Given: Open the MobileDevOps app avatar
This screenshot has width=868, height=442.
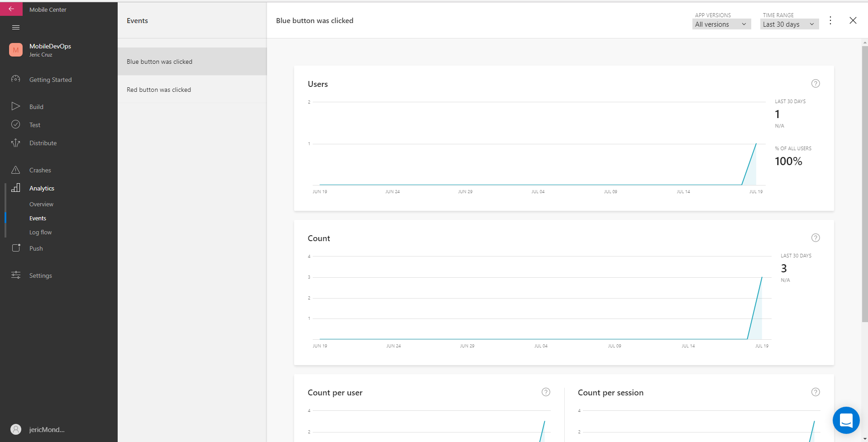Looking at the screenshot, I should coord(16,50).
